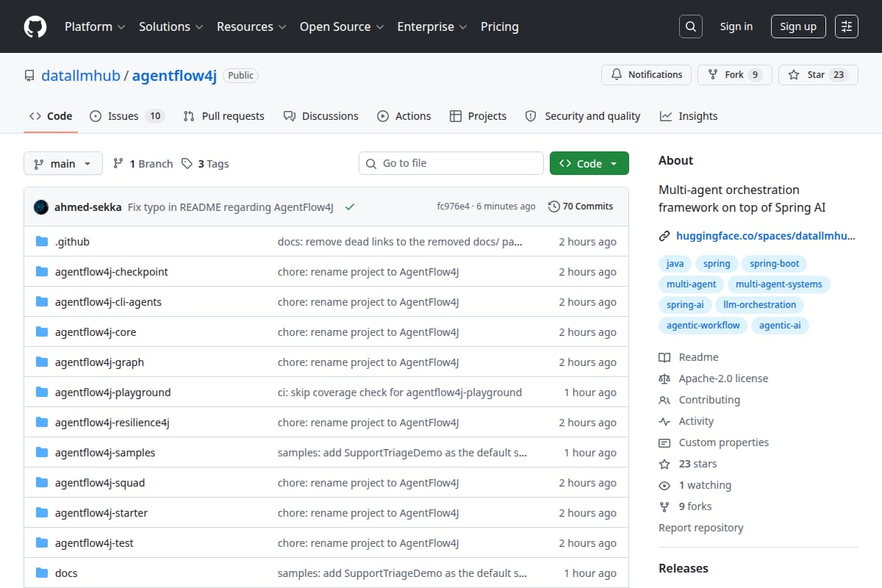Click the scale icon next to Apache-2.0 license
Screen dimensions: 882x588
point(664,379)
